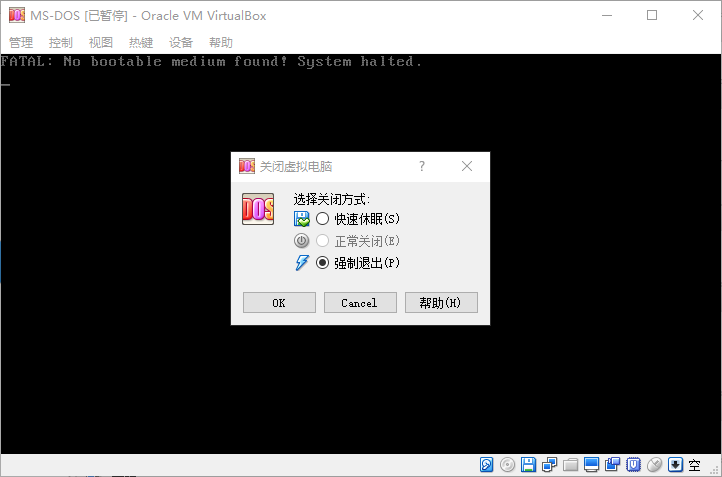Open the 管理 menu
The width and height of the screenshot is (722, 477).
[x=21, y=43]
